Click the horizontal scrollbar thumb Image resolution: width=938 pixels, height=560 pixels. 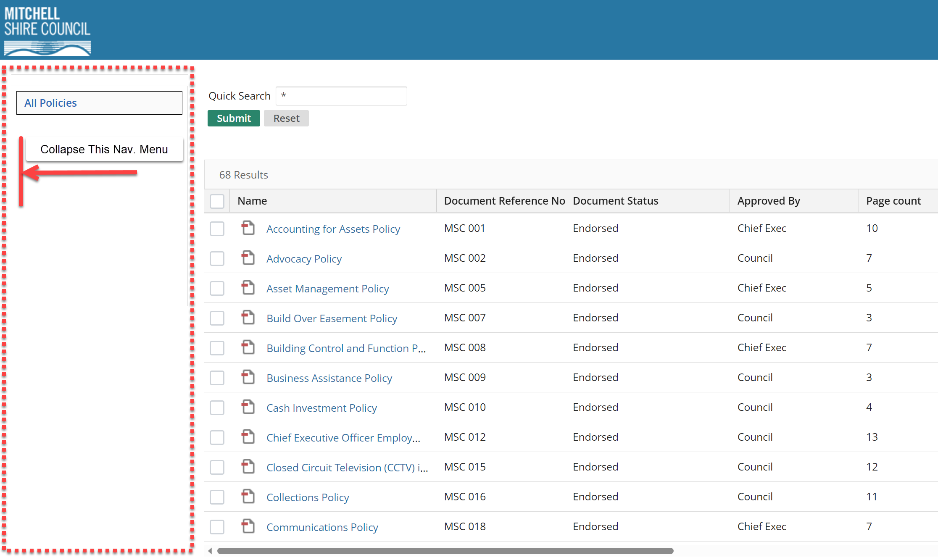pos(445,551)
